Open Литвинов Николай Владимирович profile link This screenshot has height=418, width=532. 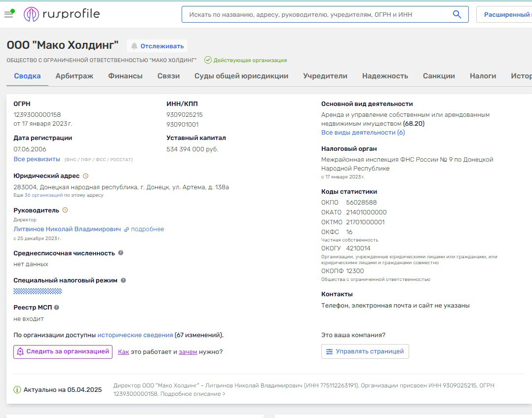coord(67,229)
